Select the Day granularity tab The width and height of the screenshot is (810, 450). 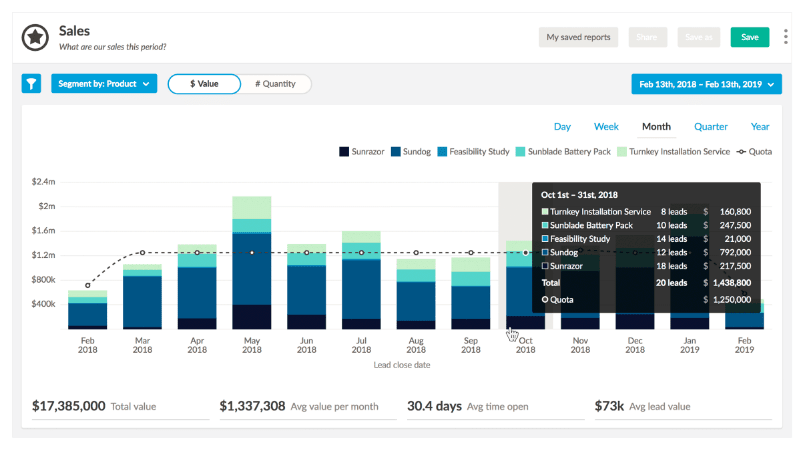(x=562, y=127)
